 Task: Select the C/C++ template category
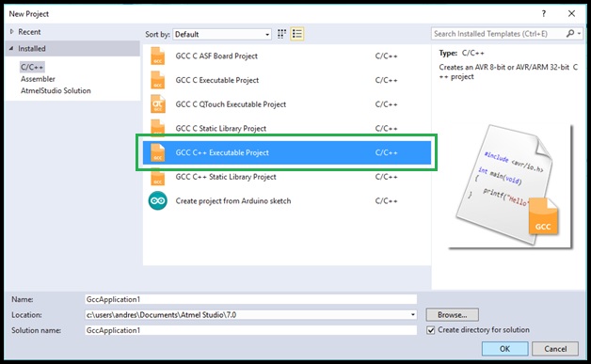tap(32, 67)
